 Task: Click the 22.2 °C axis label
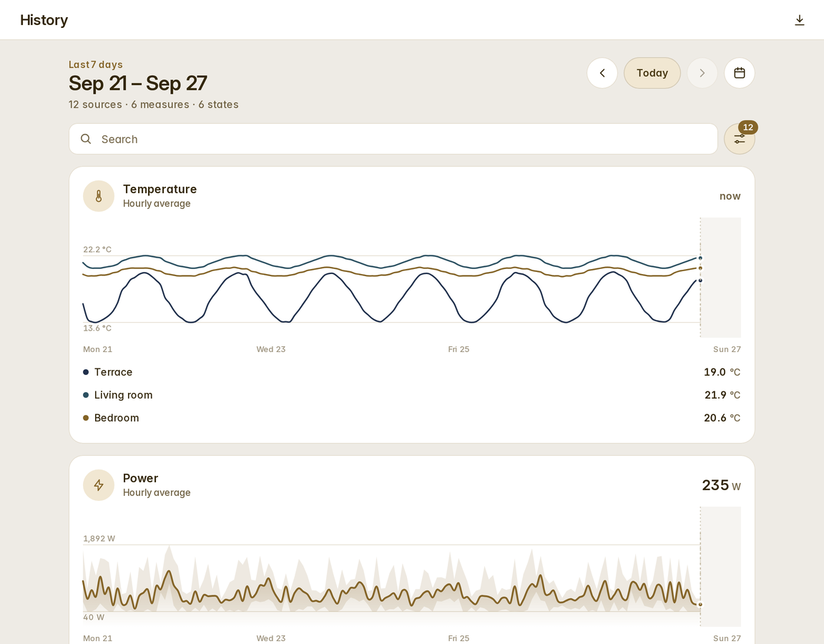97,250
